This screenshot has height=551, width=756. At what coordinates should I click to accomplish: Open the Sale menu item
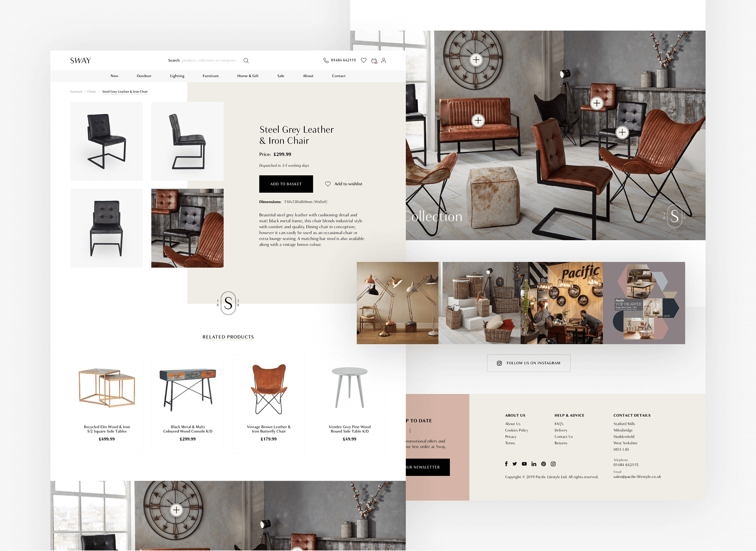(281, 76)
